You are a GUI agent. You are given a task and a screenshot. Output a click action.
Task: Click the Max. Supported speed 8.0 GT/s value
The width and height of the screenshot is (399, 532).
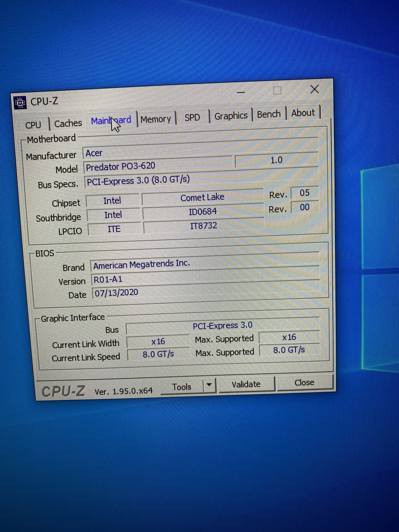tap(289, 350)
